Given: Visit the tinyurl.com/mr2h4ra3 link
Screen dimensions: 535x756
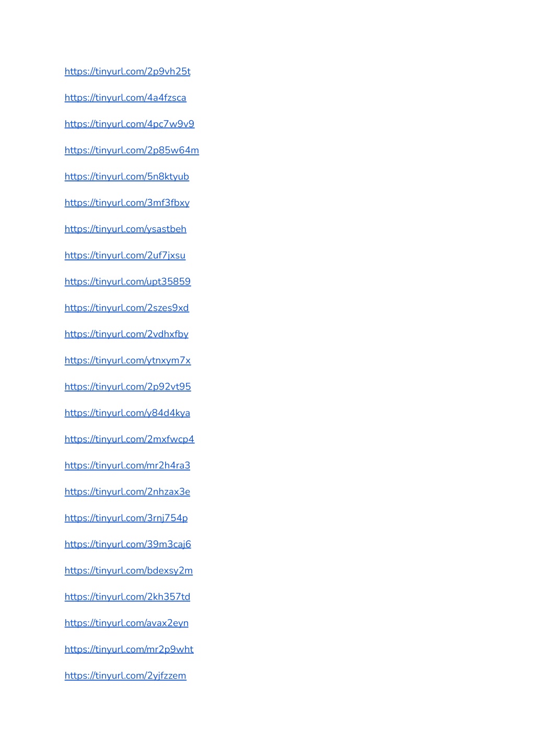Looking at the screenshot, I should coord(127,465).
